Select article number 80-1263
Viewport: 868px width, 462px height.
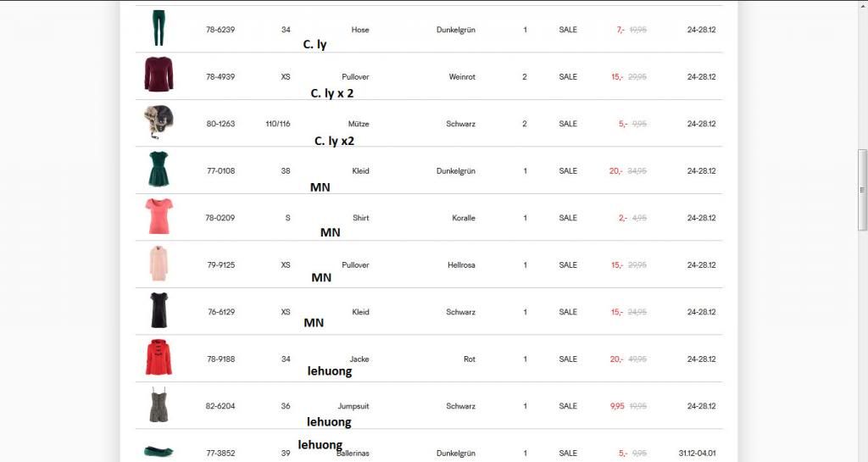[x=220, y=124]
